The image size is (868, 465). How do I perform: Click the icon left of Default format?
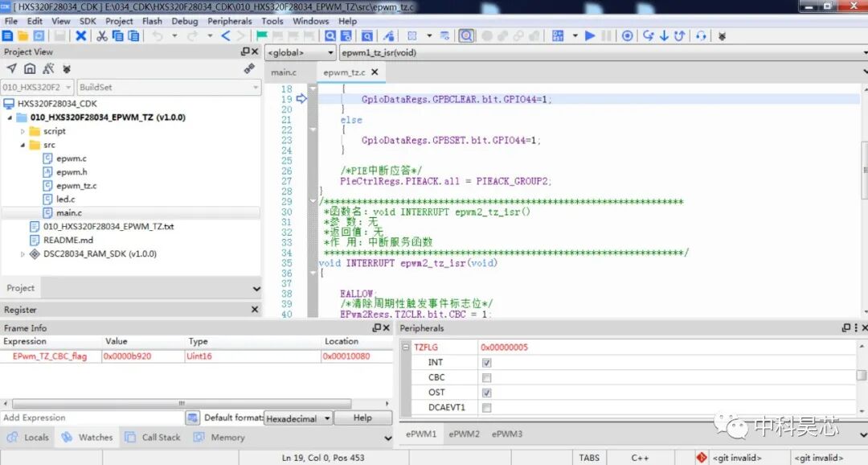192,418
